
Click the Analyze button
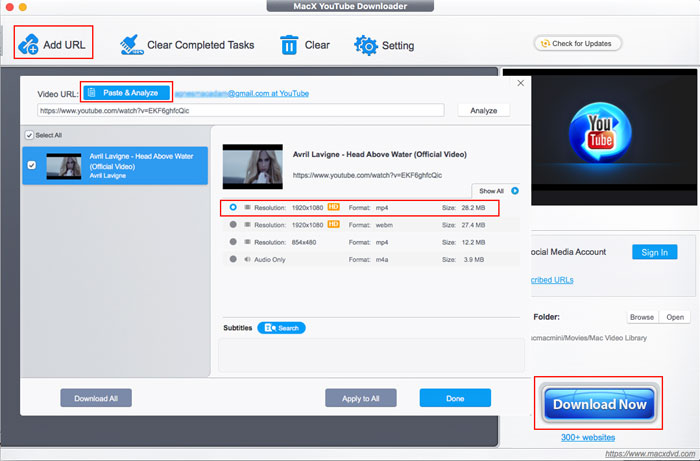(x=483, y=110)
